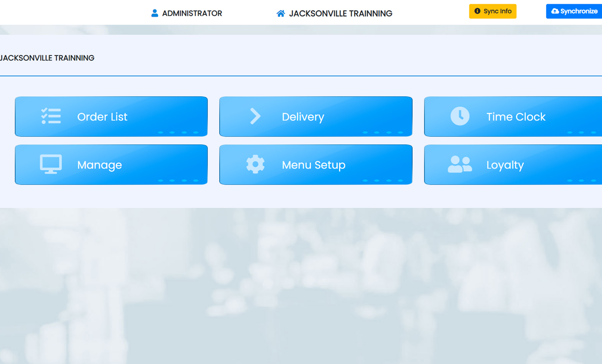602x364 pixels.
Task: Click the blue Synchronize button text
Action: click(x=579, y=11)
